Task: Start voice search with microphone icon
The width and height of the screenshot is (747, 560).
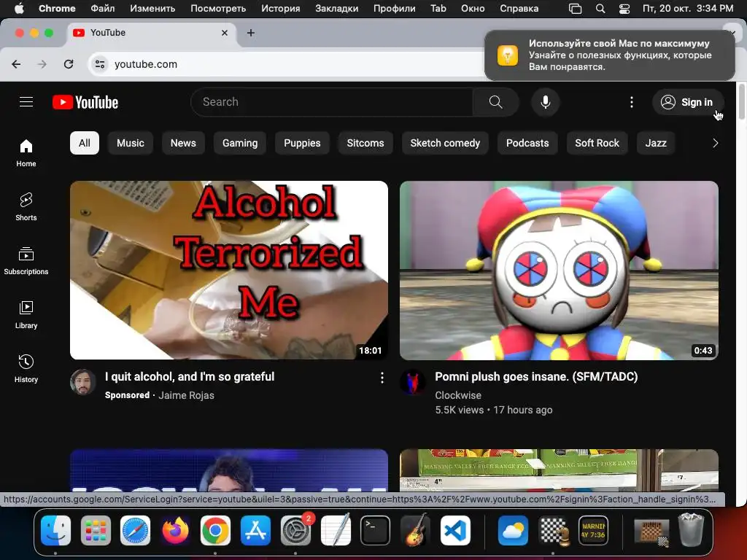Action: click(546, 102)
